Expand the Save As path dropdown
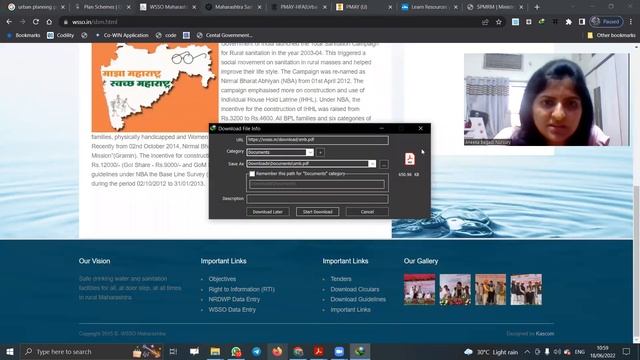The height and width of the screenshot is (360, 640). pos(372,164)
